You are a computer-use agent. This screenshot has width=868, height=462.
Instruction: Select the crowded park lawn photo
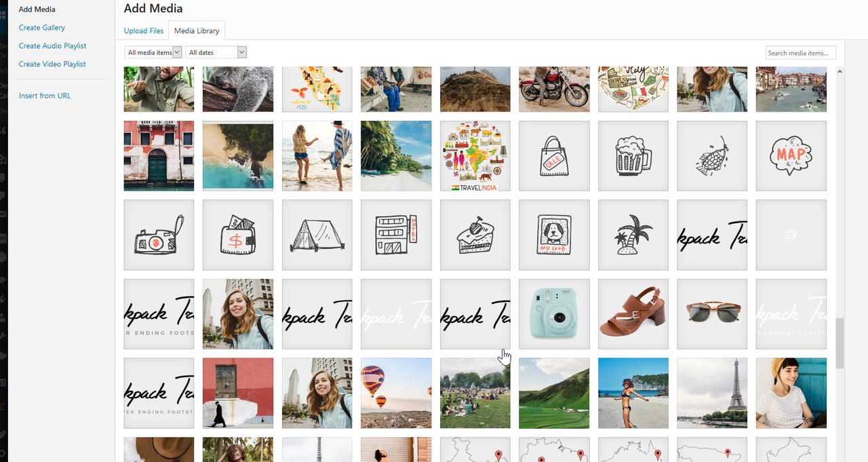click(475, 393)
